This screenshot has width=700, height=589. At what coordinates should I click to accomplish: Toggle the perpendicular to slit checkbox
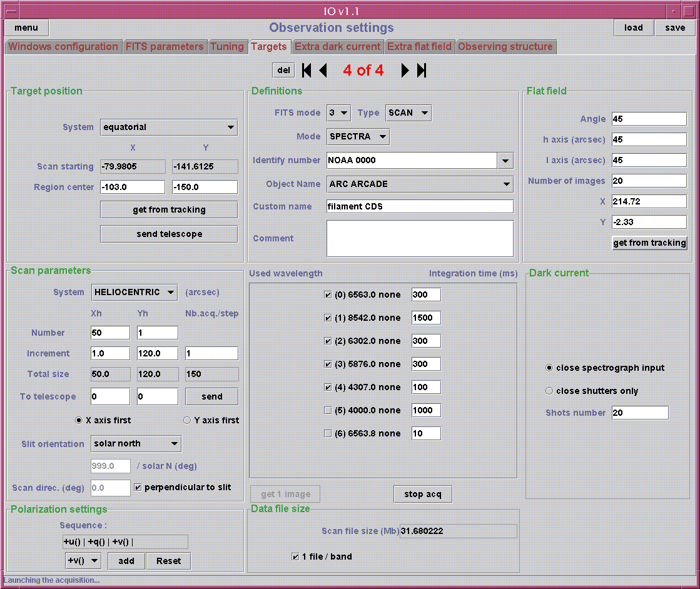tap(138, 488)
